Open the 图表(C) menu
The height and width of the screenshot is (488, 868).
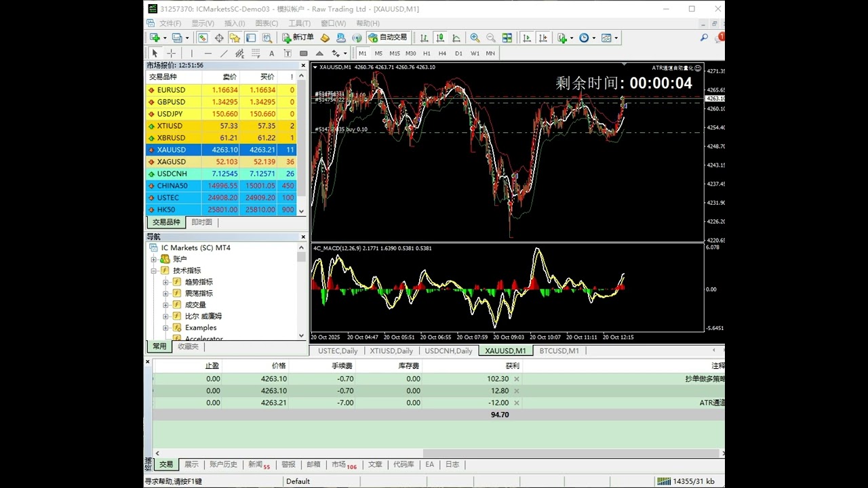click(267, 23)
